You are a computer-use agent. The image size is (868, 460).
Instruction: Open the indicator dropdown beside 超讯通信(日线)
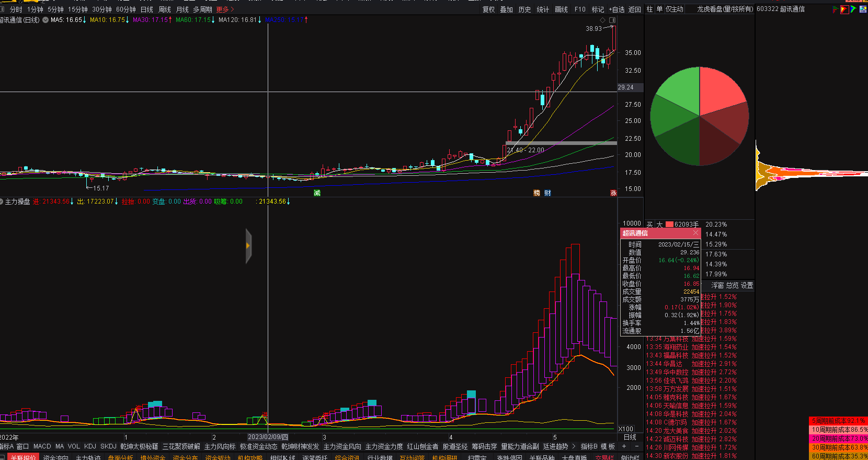pos(45,20)
